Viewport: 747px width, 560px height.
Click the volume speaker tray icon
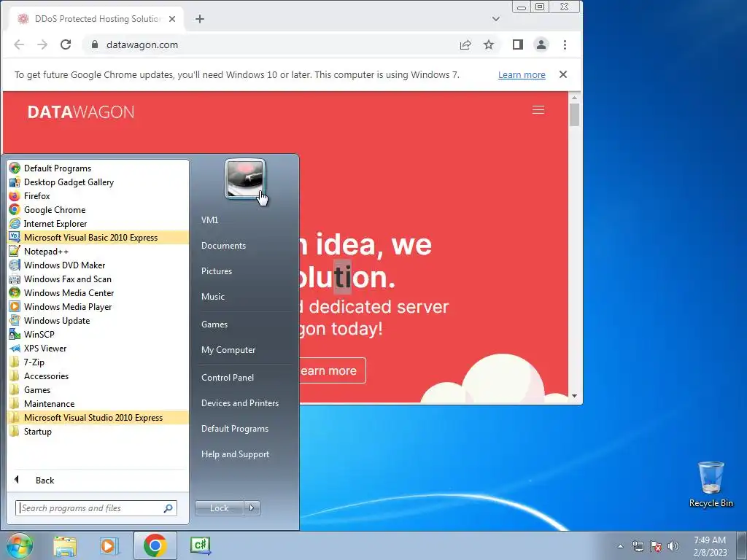tap(673, 546)
